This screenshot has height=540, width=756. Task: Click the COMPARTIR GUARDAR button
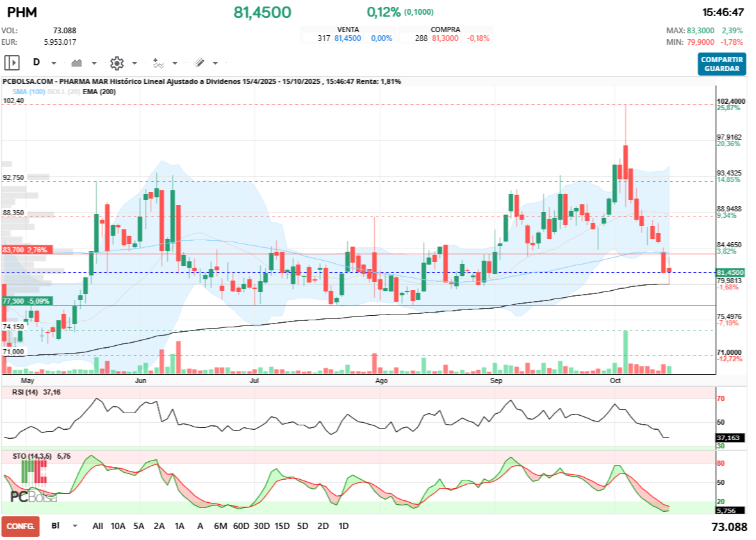722,64
